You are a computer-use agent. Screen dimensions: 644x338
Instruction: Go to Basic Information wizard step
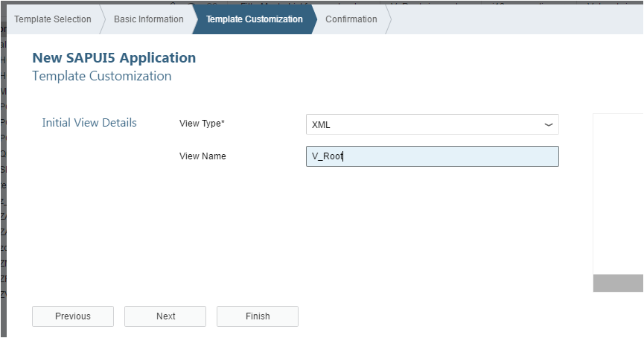point(149,19)
